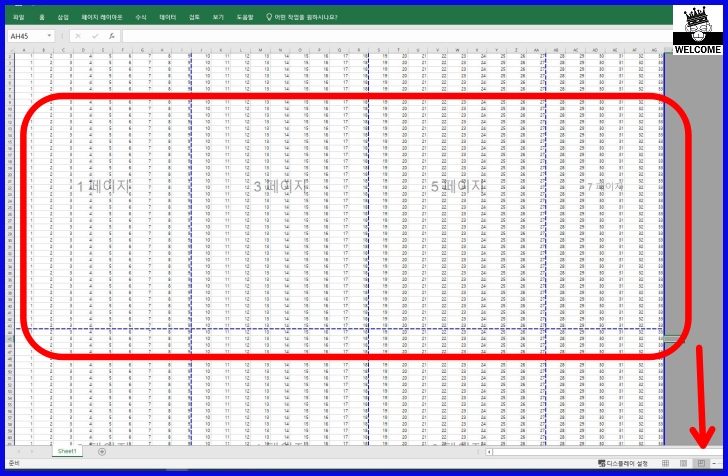Switch to Page Layout view icon
Screen dimensions: 728x476
[x=683, y=463]
